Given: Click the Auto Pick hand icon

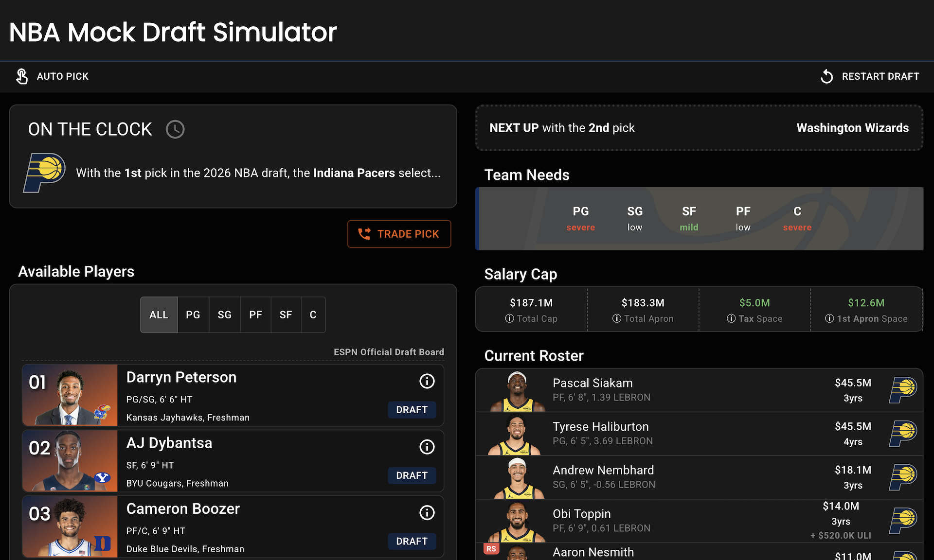Looking at the screenshot, I should (x=22, y=76).
